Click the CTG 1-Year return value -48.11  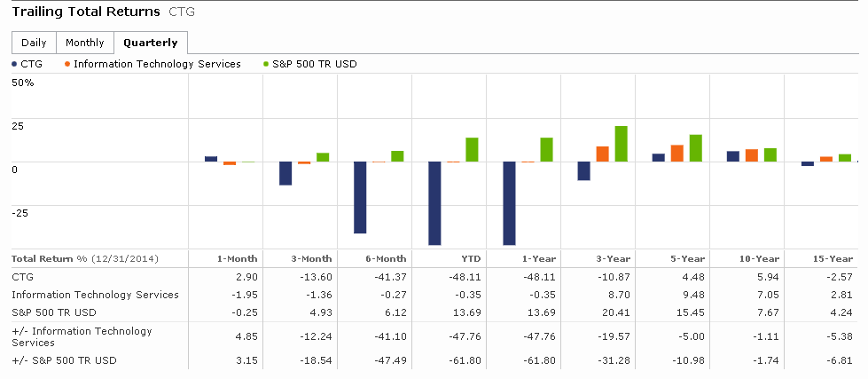tap(541, 277)
